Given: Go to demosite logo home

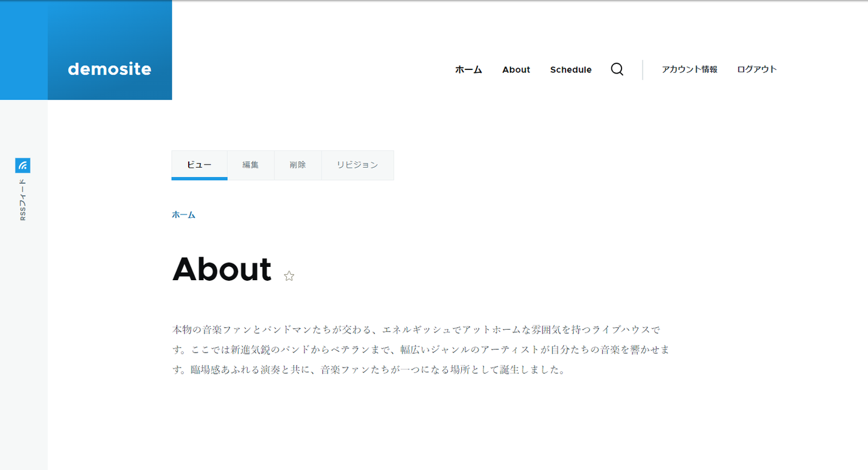Looking at the screenshot, I should pyautogui.click(x=109, y=69).
